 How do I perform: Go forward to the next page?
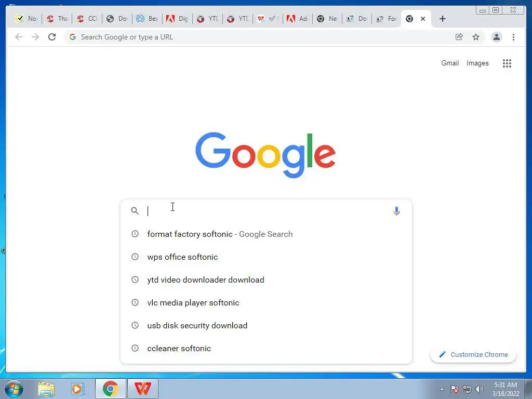(35, 37)
